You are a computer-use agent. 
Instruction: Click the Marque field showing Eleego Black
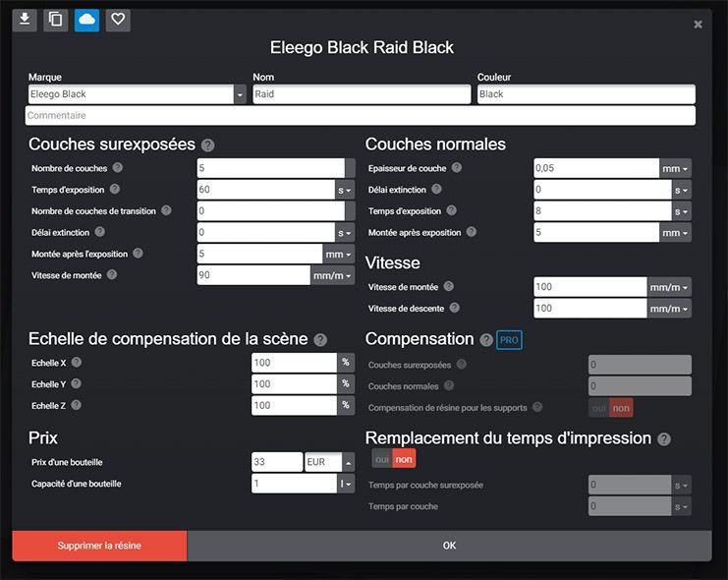[x=131, y=94]
